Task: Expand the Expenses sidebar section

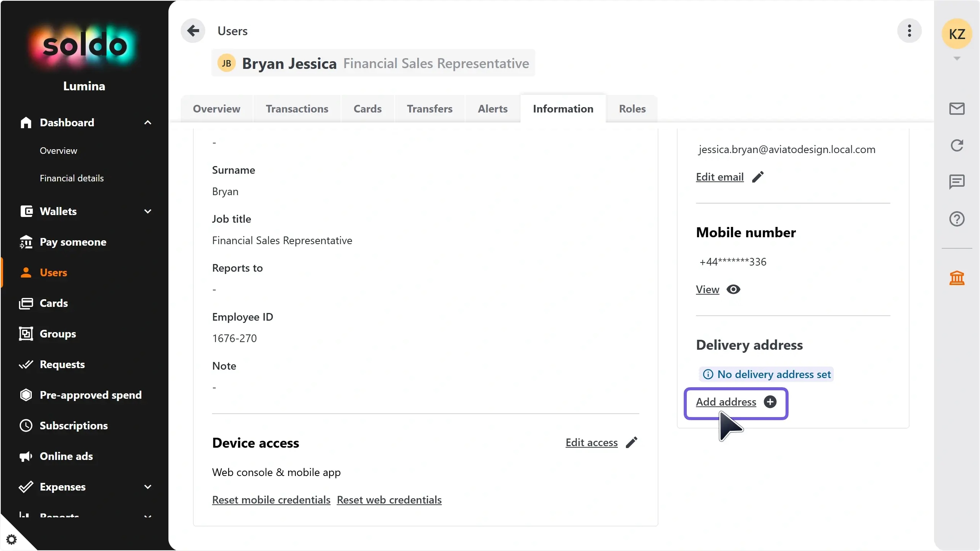Action: pyautogui.click(x=147, y=487)
